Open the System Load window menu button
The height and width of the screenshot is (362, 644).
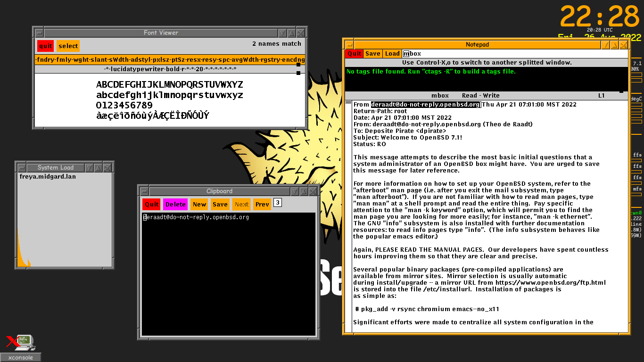[x=21, y=168]
